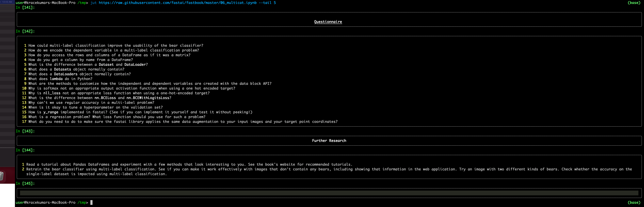This screenshot has width=644, height=207.
Task: Click 'nn.BCEWithLogitsLoss' in question 12
Action: click(148, 98)
